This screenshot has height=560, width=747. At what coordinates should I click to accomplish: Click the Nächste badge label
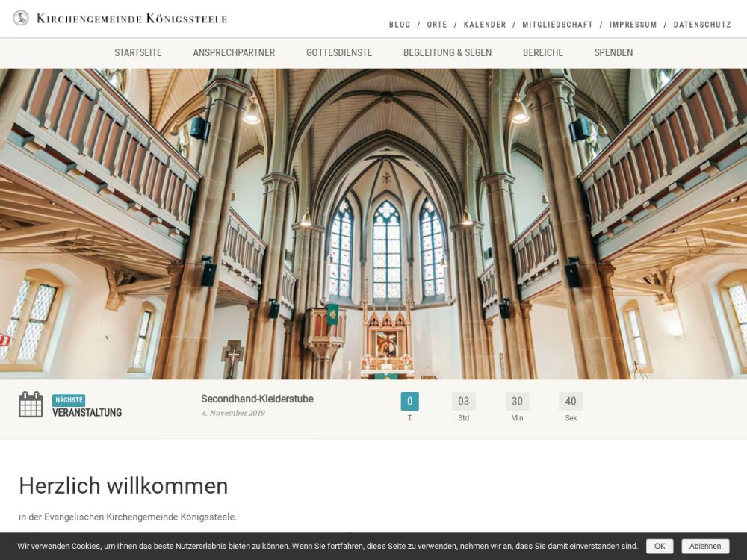69,400
